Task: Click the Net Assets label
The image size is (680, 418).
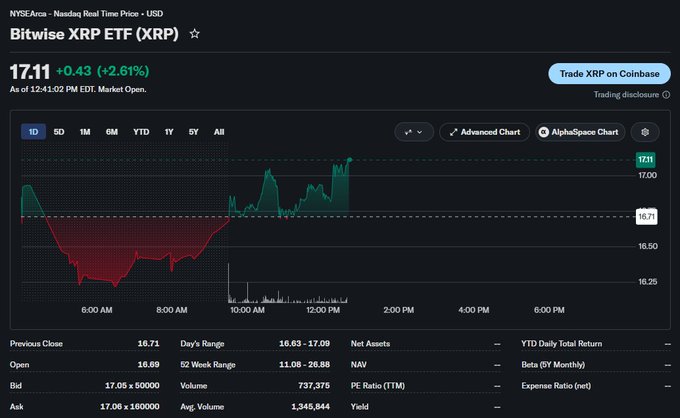Action: tap(370, 343)
